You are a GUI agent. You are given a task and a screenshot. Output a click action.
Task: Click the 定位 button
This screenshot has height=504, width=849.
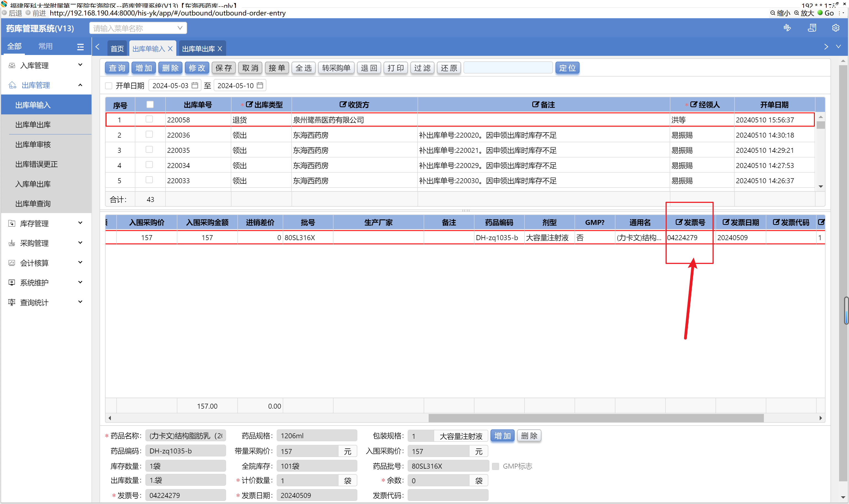tap(567, 68)
